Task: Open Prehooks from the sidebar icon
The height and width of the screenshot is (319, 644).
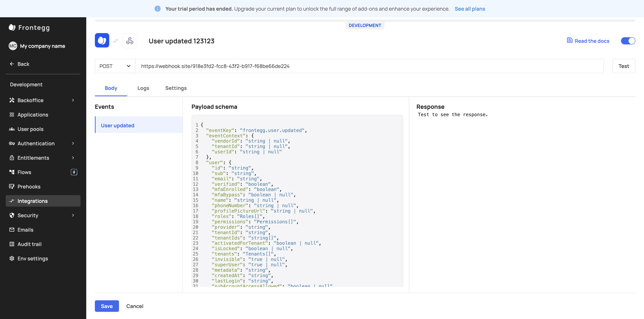Action: (12, 186)
